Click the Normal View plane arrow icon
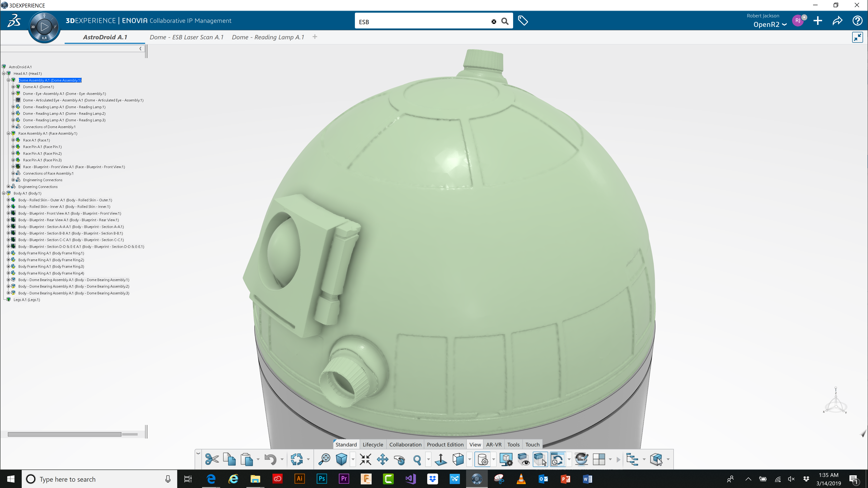Screen dimensions: 868x488 tap(441, 459)
